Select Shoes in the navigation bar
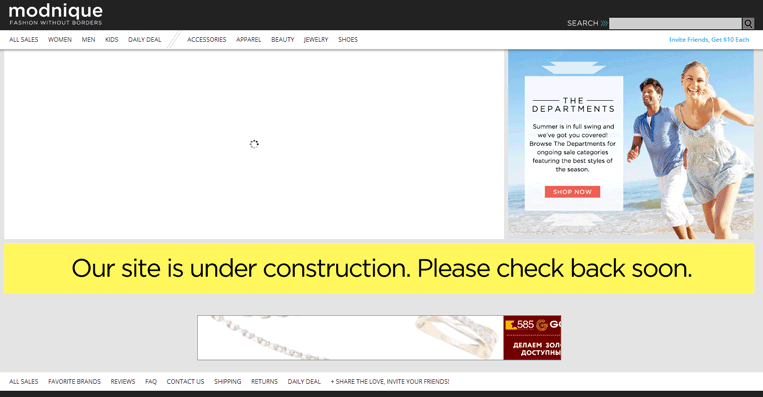The image size is (763, 397). tap(348, 40)
